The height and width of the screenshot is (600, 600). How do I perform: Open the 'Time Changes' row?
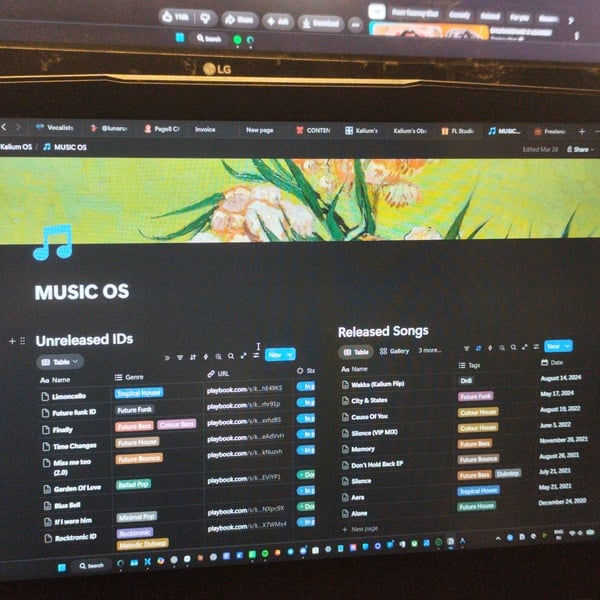pyautogui.click(x=75, y=446)
